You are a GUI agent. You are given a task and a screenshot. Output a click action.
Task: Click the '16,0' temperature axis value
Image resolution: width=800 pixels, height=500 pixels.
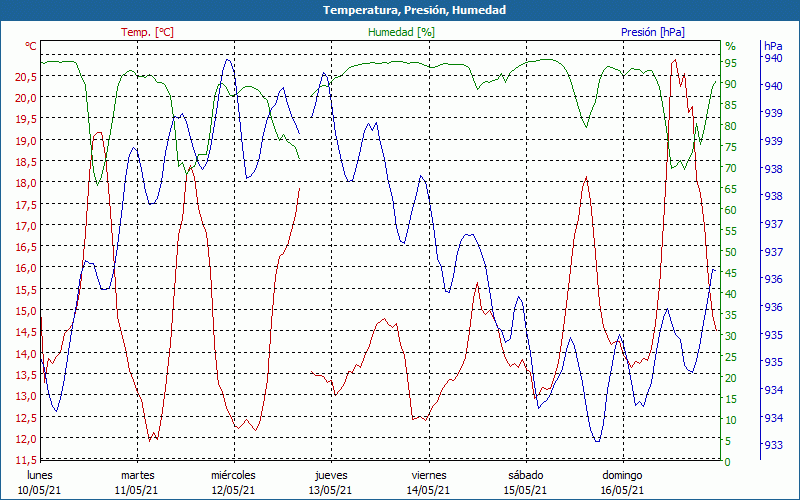click(26, 268)
